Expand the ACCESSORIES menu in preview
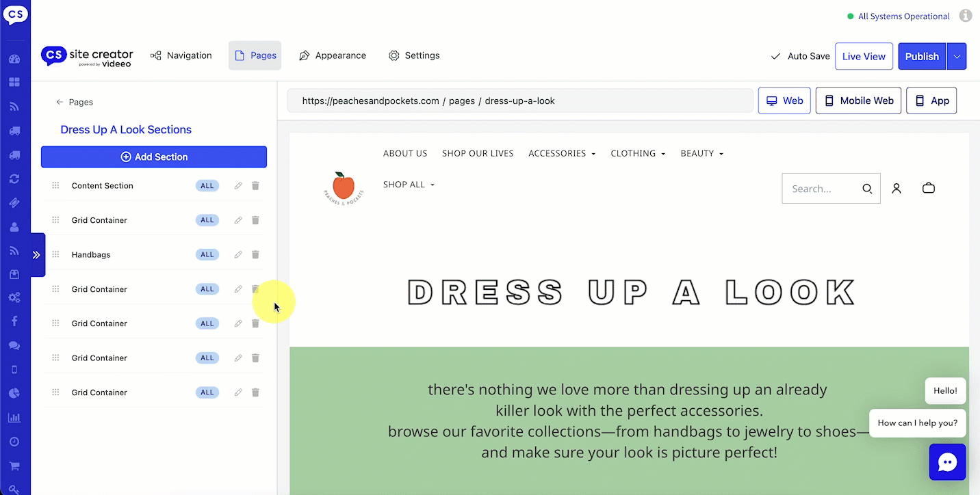The width and height of the screenshot is (980, 495). [561, 153]
